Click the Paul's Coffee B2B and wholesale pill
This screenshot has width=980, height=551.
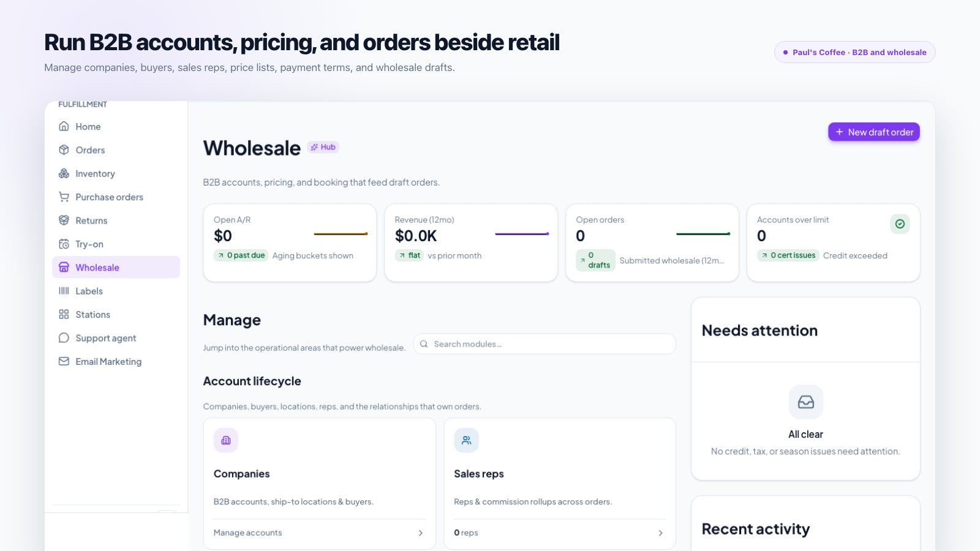(x=855, y=52)
